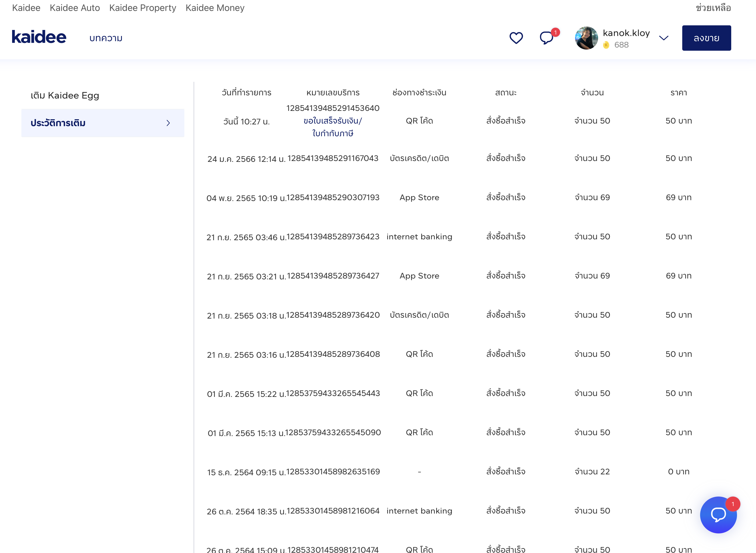Screen dimensions: 756x553
Task: Select ประวัติการเติม in sidebar
Action: coord(103,123)
